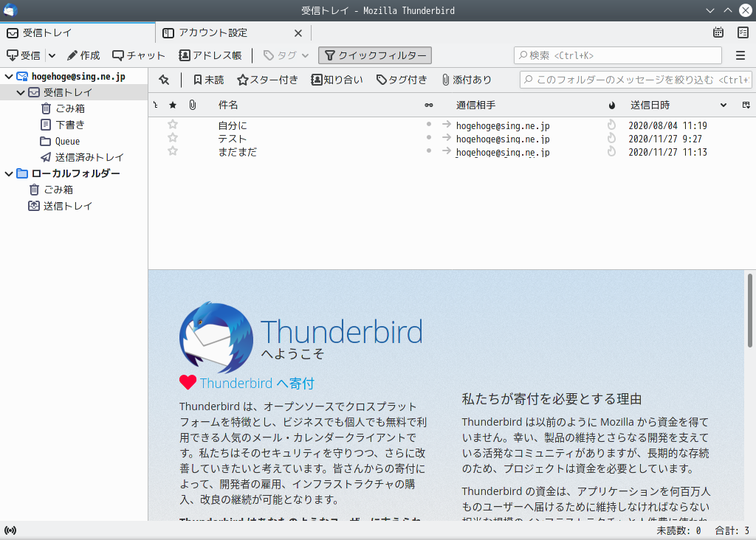Image resolution: width=756 pixels, height=540 pixels.
Task: Open the hamburger application menu
Action: point(740,55)
